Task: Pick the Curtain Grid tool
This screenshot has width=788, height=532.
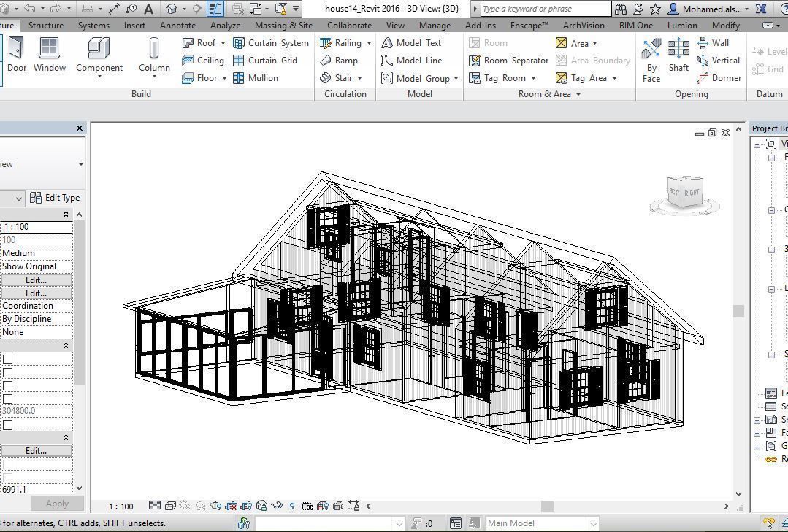Action: click(x=265, y=61)
